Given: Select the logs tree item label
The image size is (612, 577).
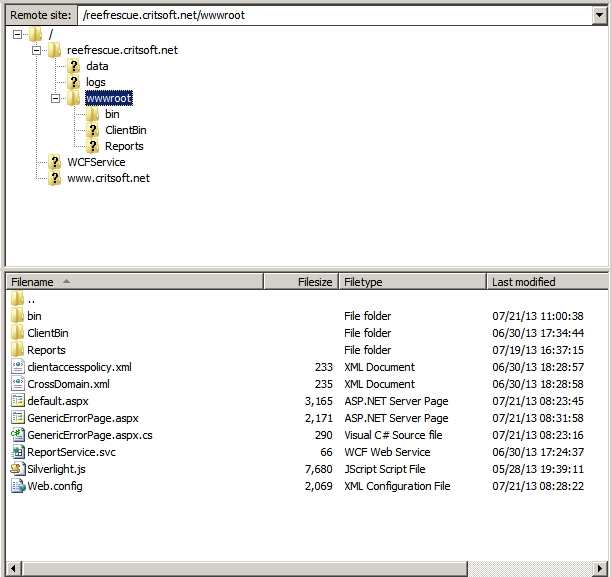Looking at the screenshot, I should (96, 82).
